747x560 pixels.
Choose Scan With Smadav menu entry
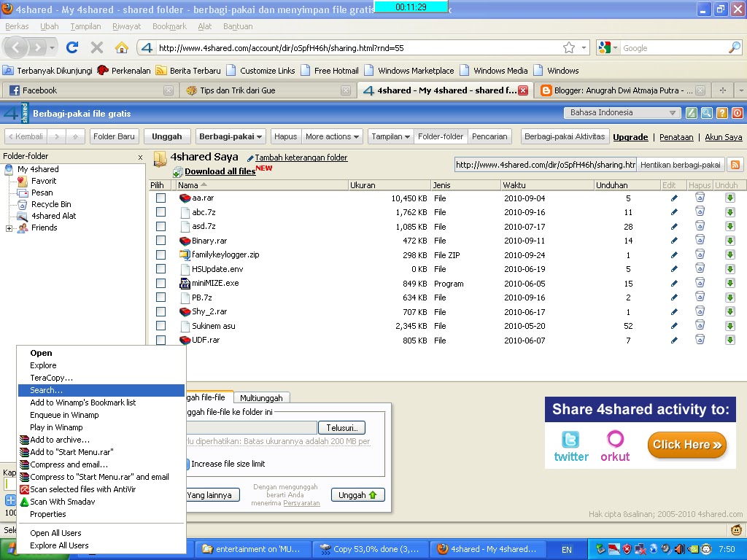pyautogui.click(x=101, y=502)
